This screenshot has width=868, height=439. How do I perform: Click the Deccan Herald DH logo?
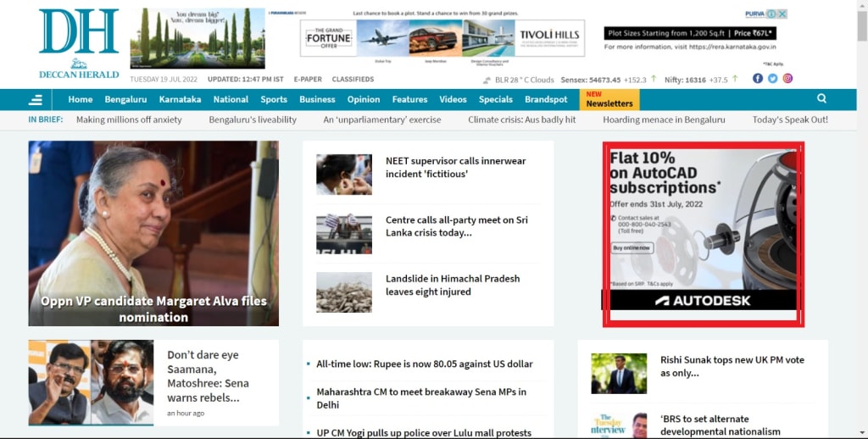point(79,43)
